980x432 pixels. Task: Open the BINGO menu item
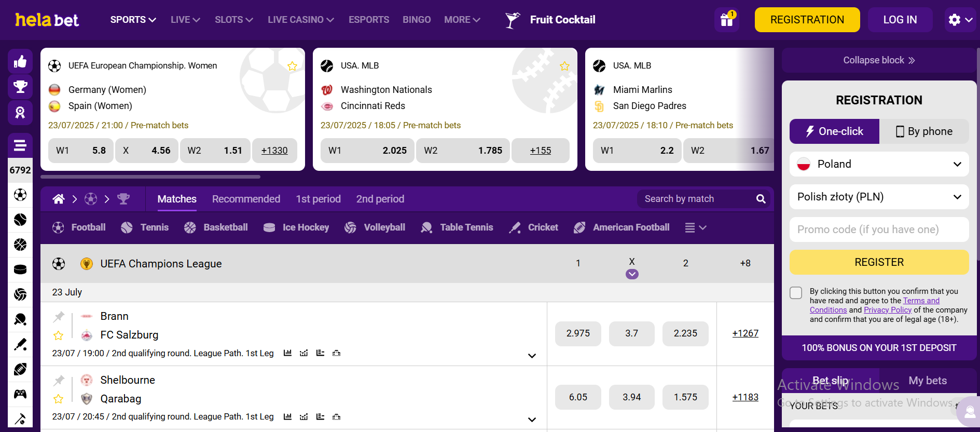(417, 20)
